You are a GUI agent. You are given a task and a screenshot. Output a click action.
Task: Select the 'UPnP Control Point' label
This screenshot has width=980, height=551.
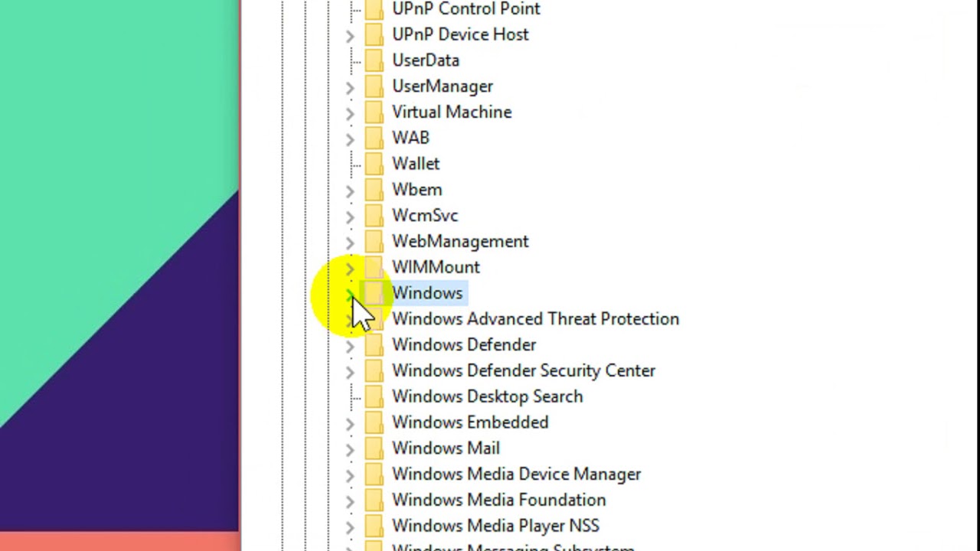coord(466,9)
